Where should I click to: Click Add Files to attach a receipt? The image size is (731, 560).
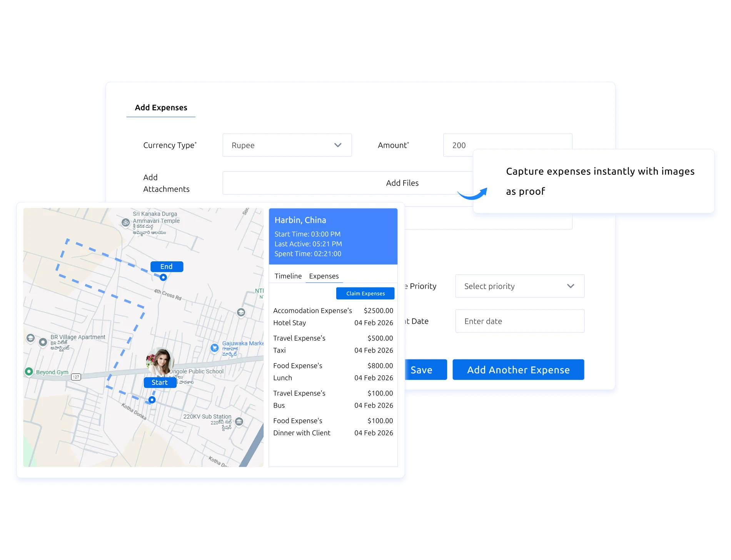402,183
